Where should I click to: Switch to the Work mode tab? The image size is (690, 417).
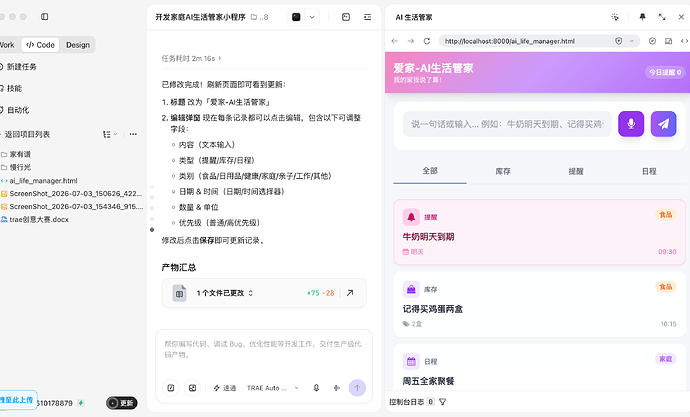7,45
